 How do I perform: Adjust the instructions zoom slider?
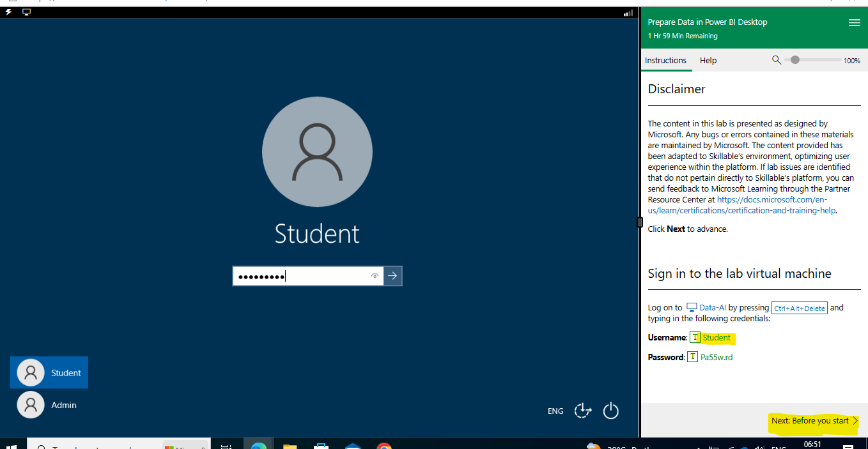tap(813, 60)
